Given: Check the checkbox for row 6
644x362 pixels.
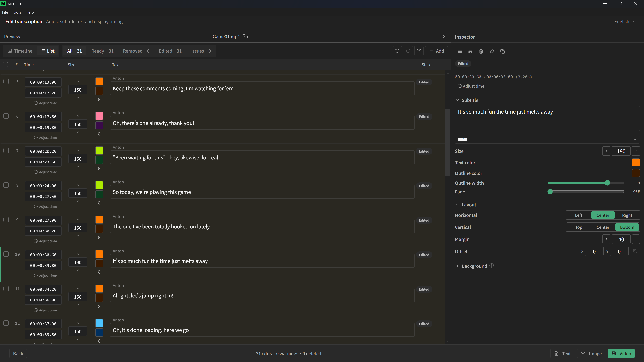Looking at the screenshot, I should tap(6, 116).
